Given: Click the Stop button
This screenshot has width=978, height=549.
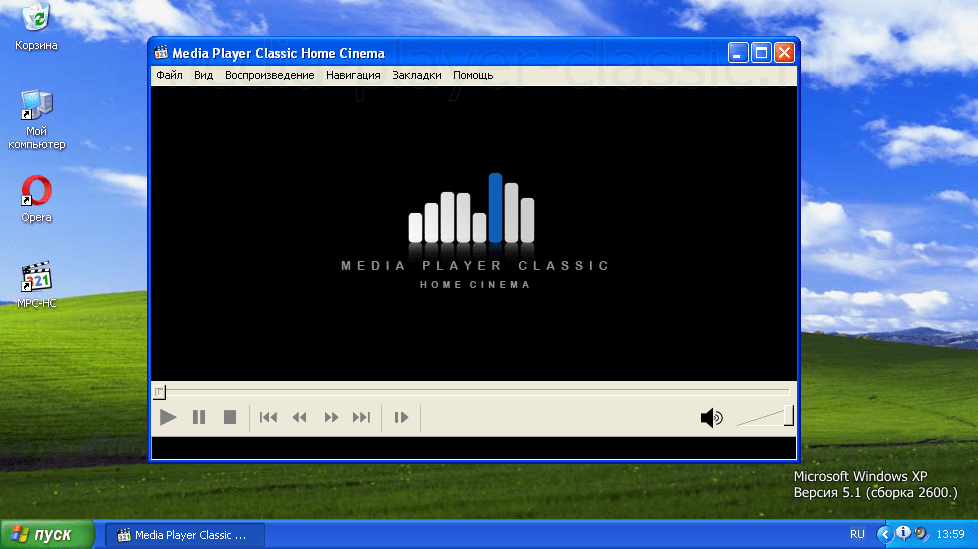Looking at the screenshot, I should (230, 417).
